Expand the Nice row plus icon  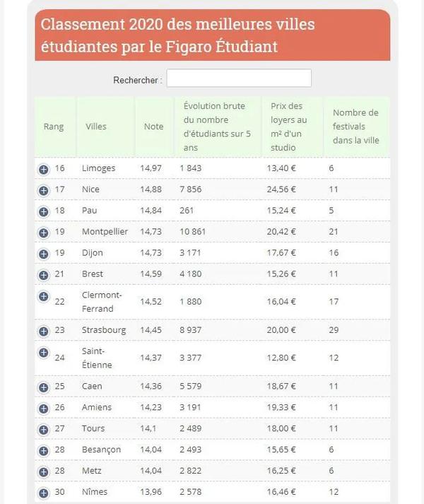[x=43, y=190]
